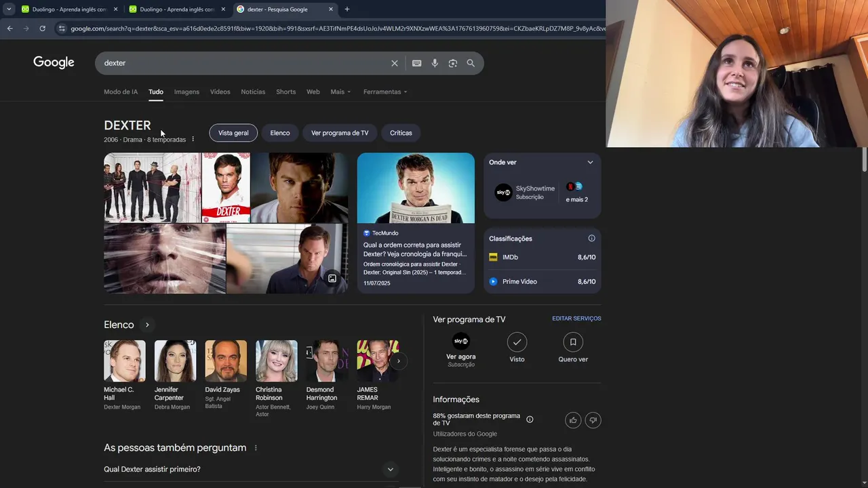Open Dexter newspaper thumbnail image
Viewport: 868px width, 488px height.
pyautogui.click(x=416, y=188)
